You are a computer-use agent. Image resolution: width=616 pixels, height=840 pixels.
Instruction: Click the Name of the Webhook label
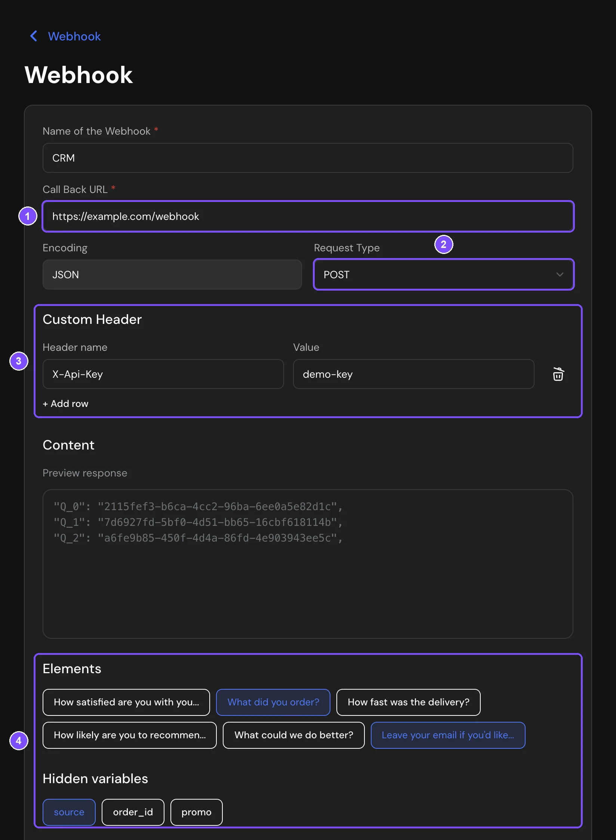(96, 131)
